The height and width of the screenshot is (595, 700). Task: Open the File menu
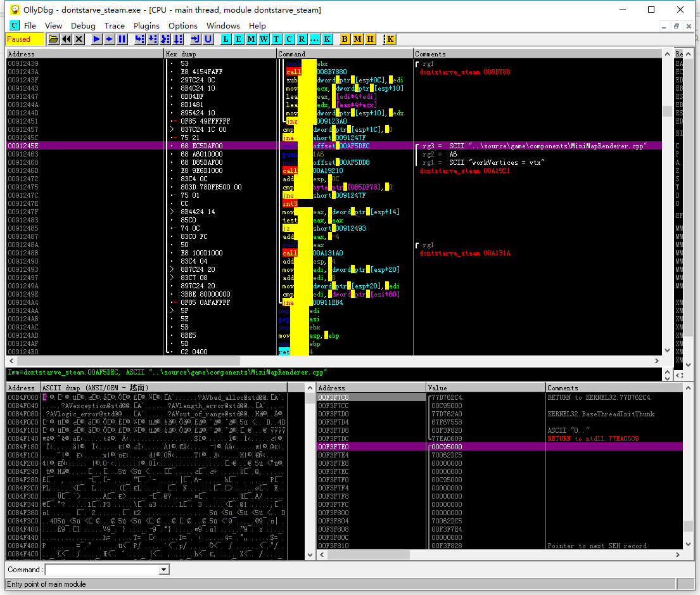pyautogui.click(x=30, y=26)
